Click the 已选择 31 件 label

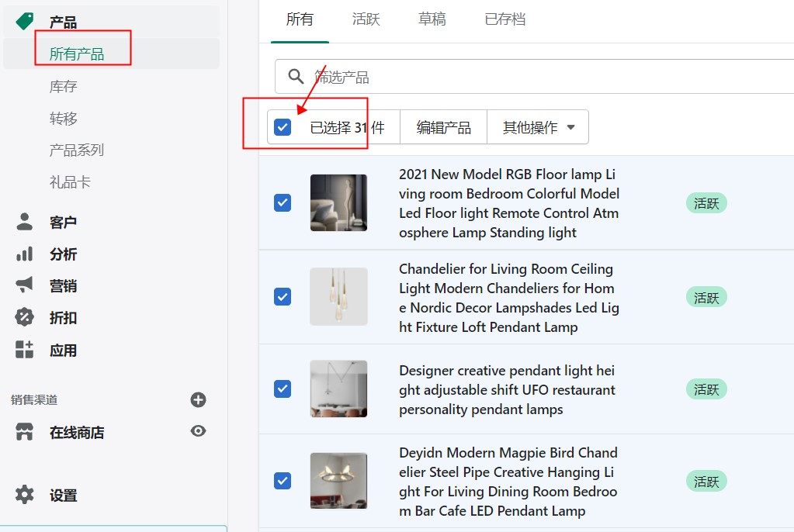(x=347, y=127)
